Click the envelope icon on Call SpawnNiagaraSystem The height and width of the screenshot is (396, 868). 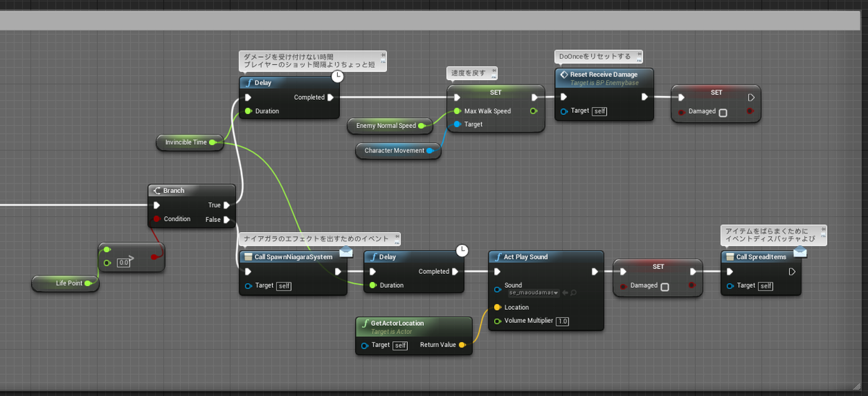click(346, 251)
